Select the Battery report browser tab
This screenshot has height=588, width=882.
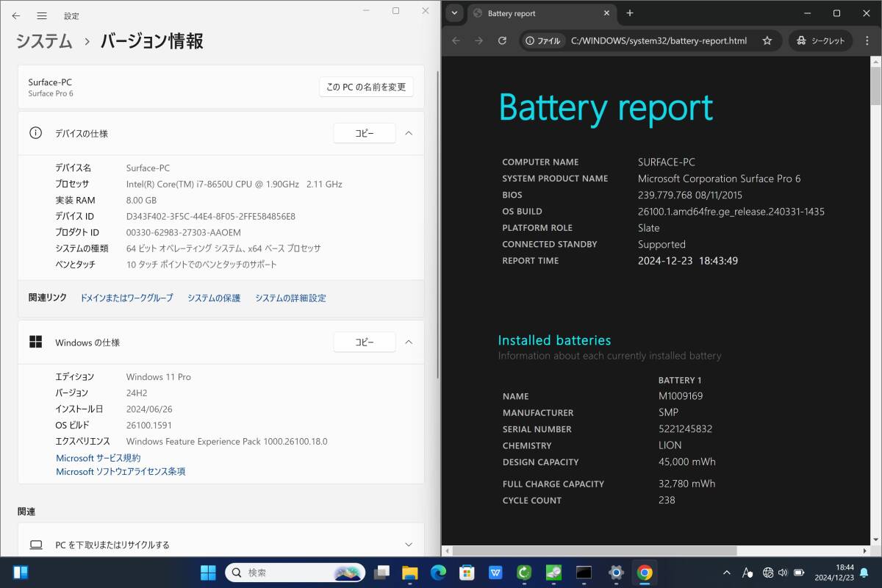tap(542, 13)
